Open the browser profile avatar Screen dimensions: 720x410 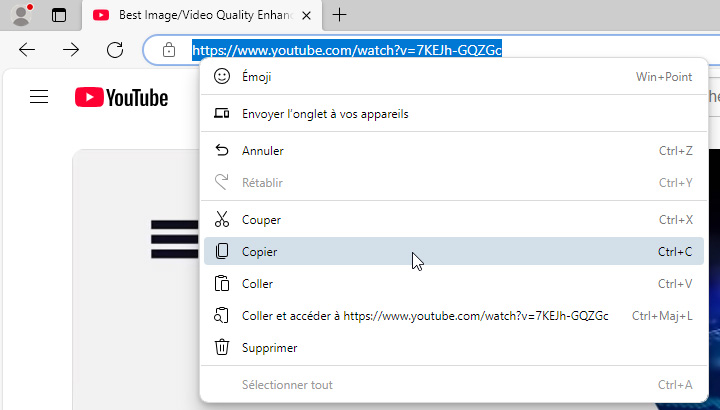pos(21,15)
